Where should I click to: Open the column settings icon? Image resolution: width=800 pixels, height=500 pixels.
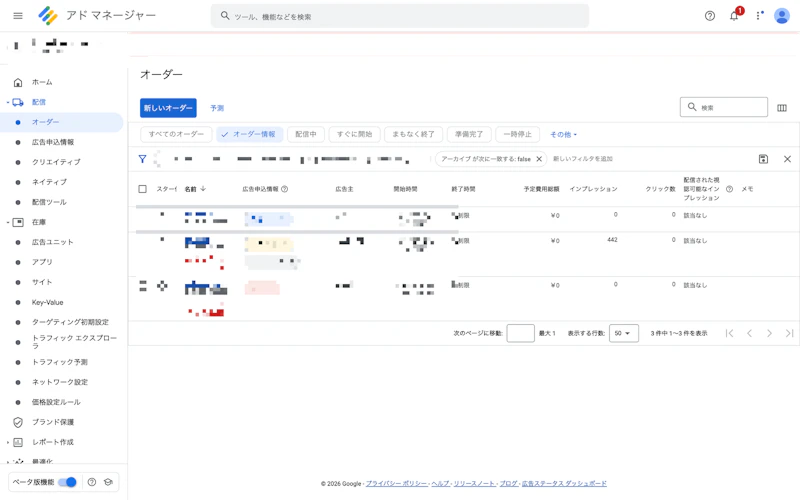coord(782,108)
